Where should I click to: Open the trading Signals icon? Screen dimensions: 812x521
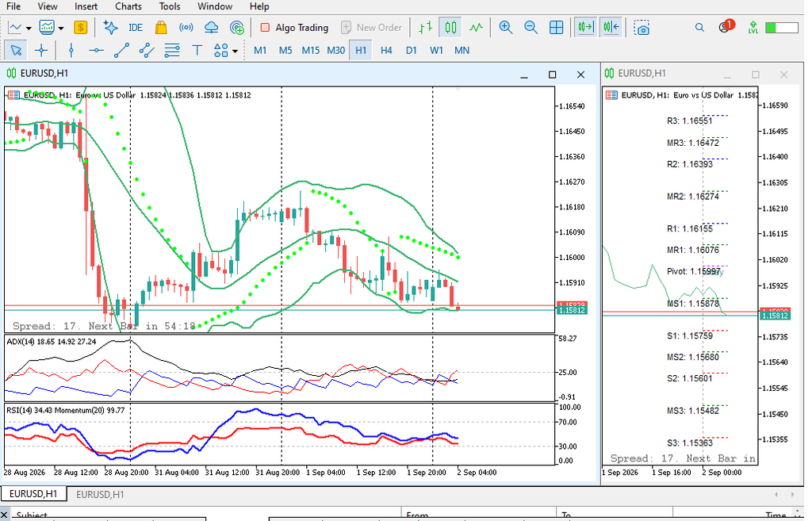(186, 28)
